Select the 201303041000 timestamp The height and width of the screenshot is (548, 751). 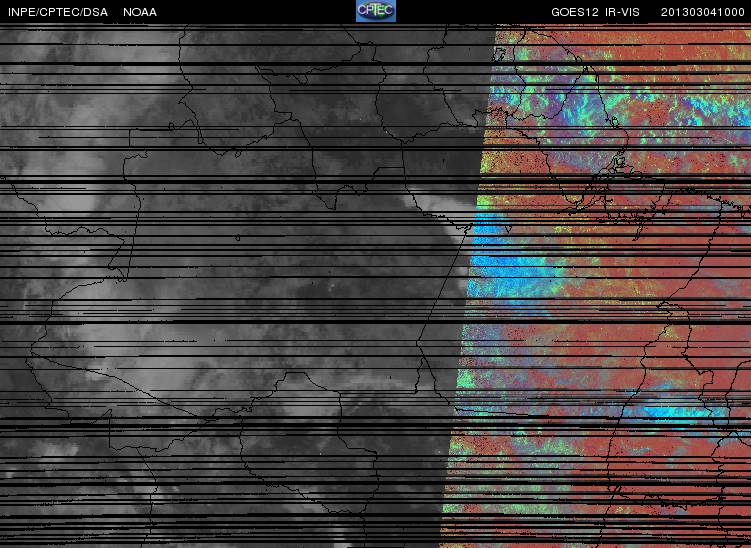click(703, 12)
